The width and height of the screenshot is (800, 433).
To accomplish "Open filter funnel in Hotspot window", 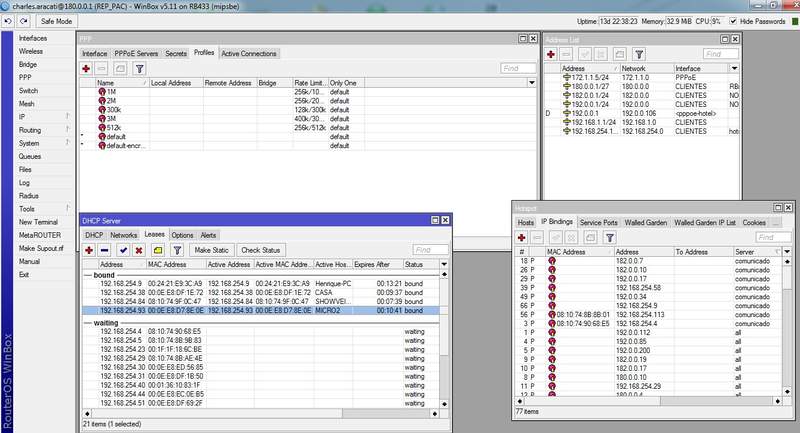I will point(610,238).
